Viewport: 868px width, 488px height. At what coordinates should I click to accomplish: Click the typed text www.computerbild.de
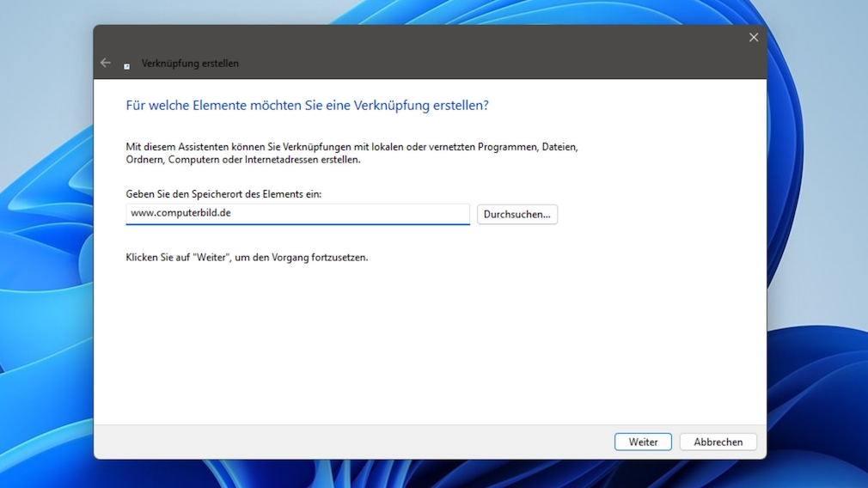tap(180, 213)
